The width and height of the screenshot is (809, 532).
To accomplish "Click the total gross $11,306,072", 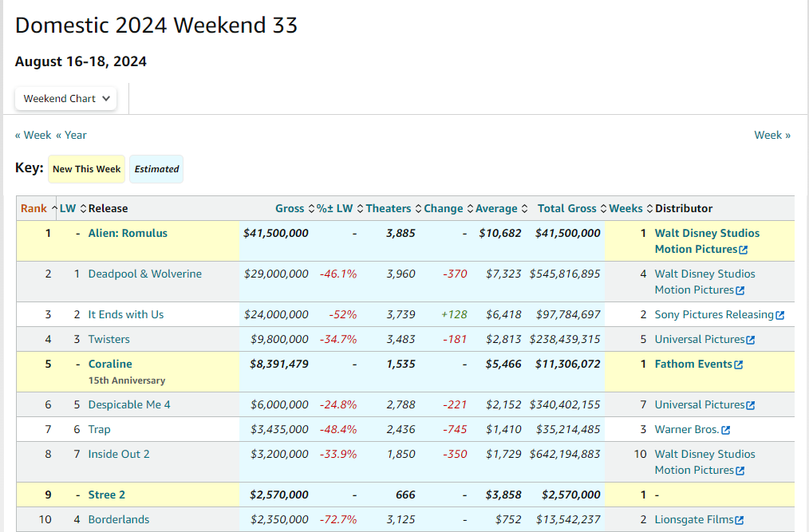I will click(x=567, y=365).
